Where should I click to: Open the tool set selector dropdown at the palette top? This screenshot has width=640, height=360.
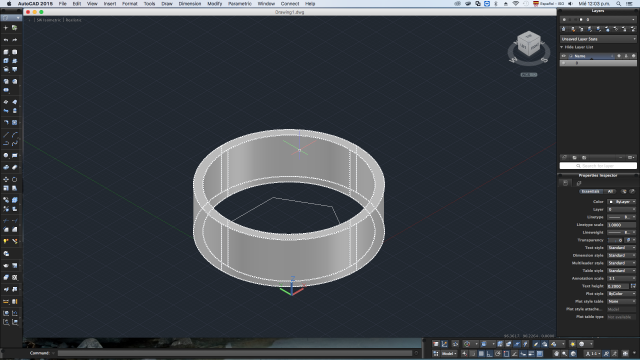pos(11,18)
